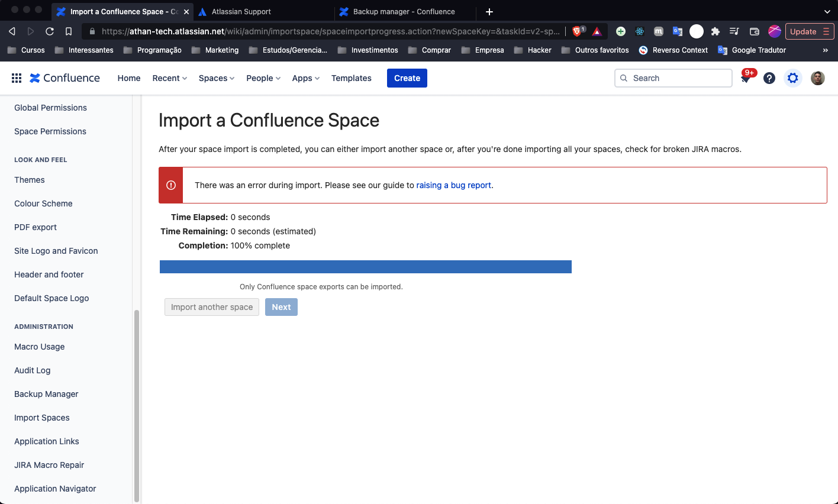Open the media playlist control icon

point(734,31)
